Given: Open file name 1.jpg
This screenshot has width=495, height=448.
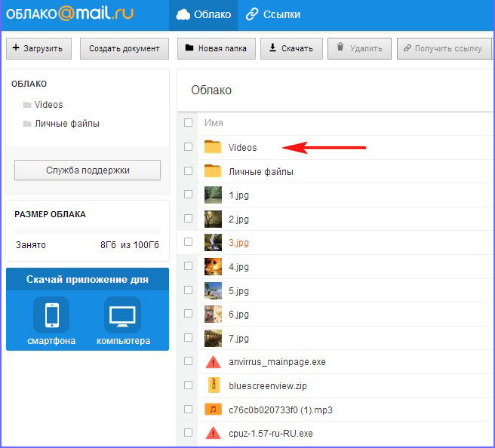Looking at the screenshot, I should [x=238, y=195].
